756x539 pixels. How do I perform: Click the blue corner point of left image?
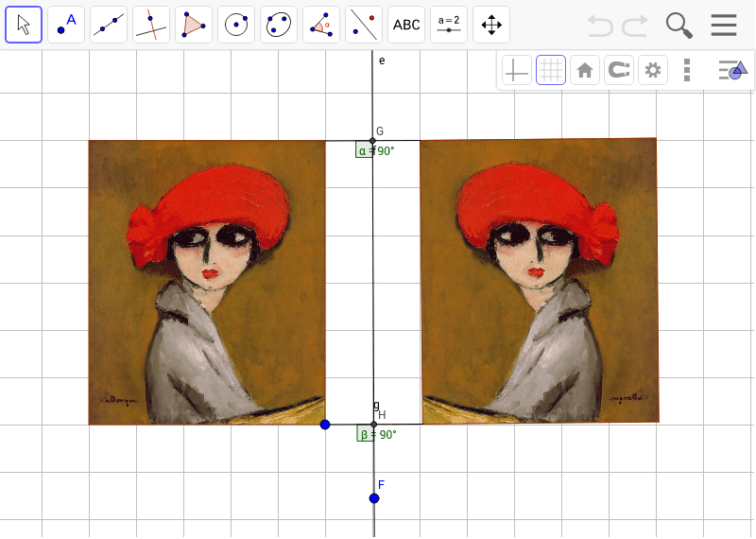point(325,425)
